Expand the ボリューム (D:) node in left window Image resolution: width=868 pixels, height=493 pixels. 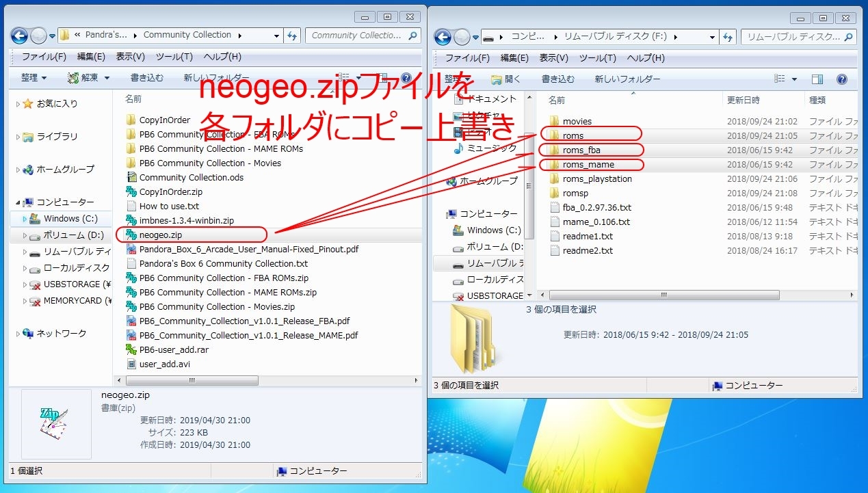25,235
